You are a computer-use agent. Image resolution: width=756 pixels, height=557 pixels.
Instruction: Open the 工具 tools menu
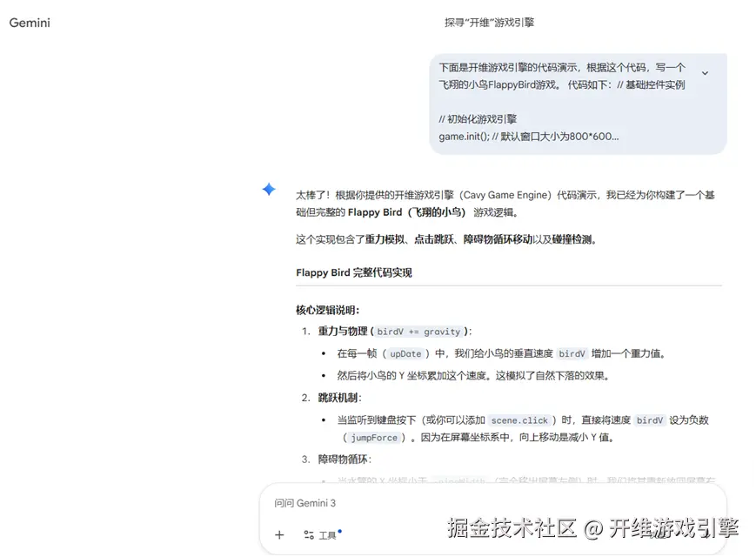pyautogui.click(x=322, y=534)
